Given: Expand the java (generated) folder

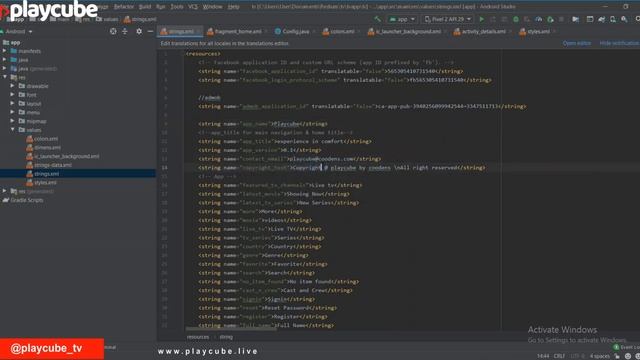Looking at the screenshot, I should (x=4, y=69).
